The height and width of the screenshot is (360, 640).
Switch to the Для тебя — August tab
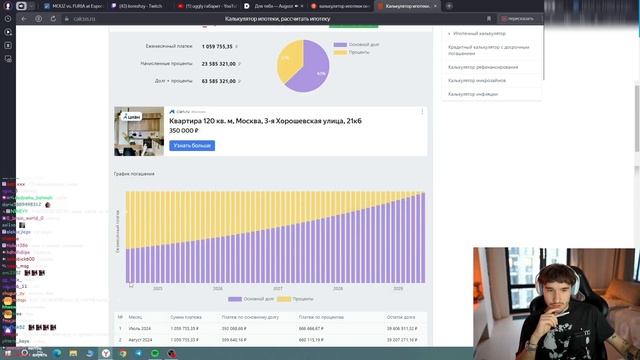pos(274,6)
